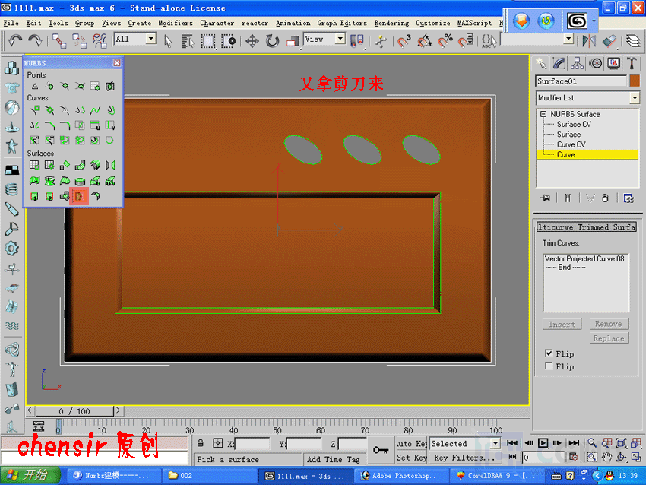Open the Customize menu
The width and height of the screenshot is (646, 485).
(x=433, y=23)
